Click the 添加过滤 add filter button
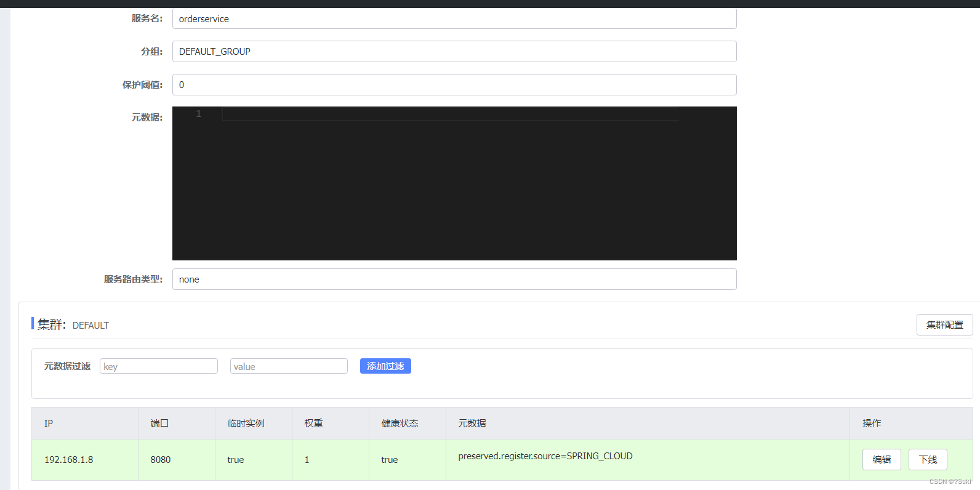This screenshot has width=980, height=490. (x=385, y=366)
